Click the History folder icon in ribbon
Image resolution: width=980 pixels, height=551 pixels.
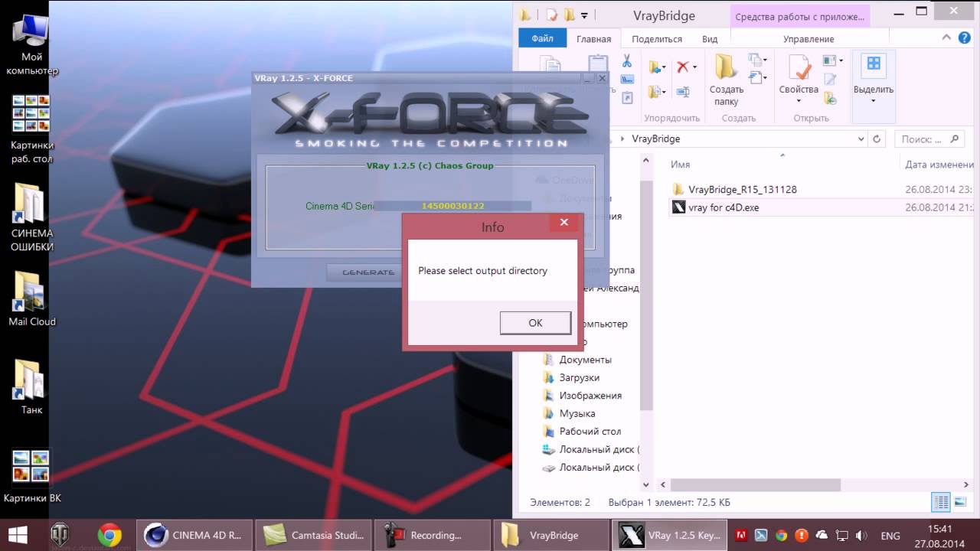tap(830, 98)
